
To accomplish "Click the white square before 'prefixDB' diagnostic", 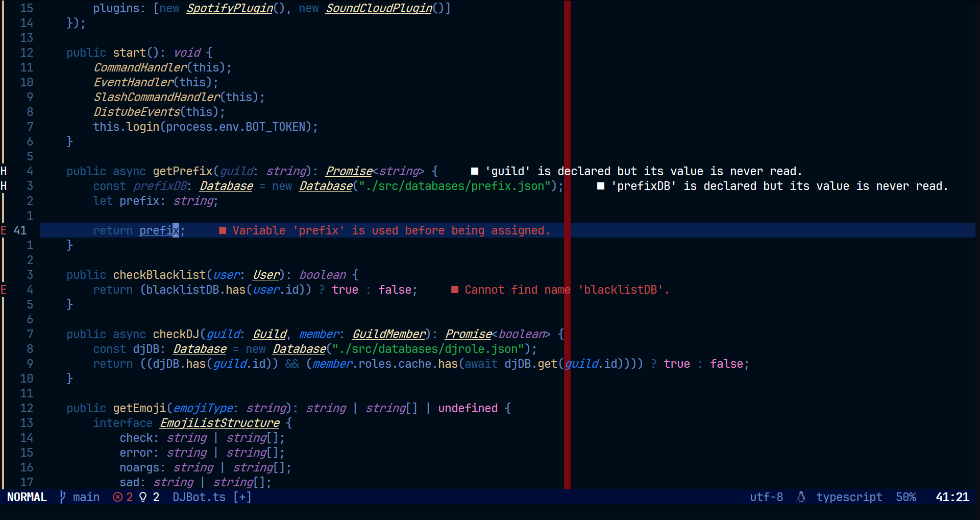I will coord(601,186).
